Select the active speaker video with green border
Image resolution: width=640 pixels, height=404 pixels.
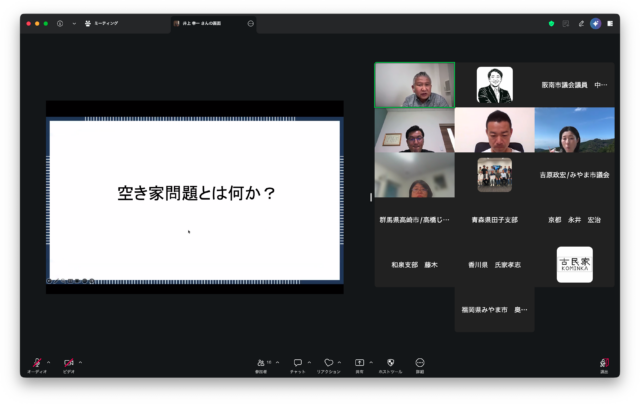(414, 85)
